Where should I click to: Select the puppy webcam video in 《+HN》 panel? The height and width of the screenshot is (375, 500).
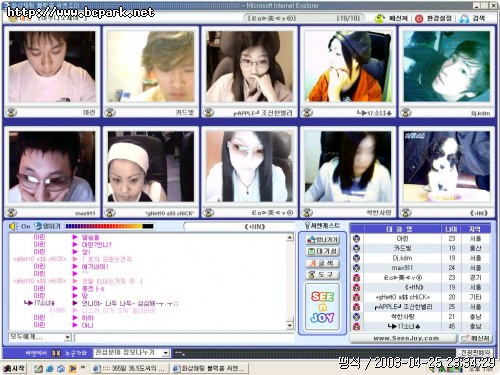[x=447, y=167]
